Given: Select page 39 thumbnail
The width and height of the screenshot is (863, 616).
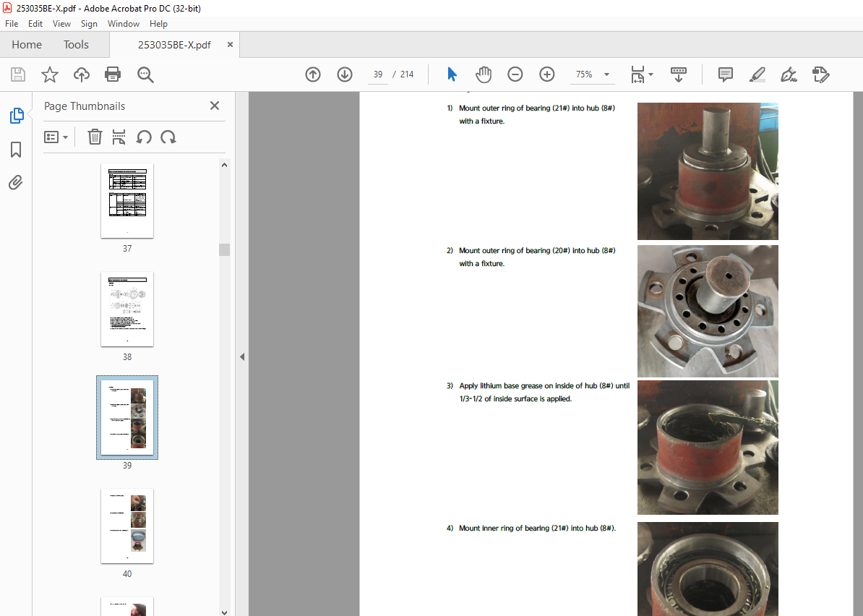Looking at the screenshot, I should pos(127,418).
